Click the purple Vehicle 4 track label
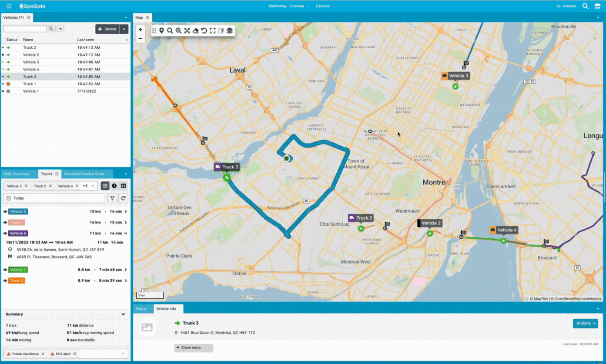This screenshot has width=606, height=364. pos(18,234)
